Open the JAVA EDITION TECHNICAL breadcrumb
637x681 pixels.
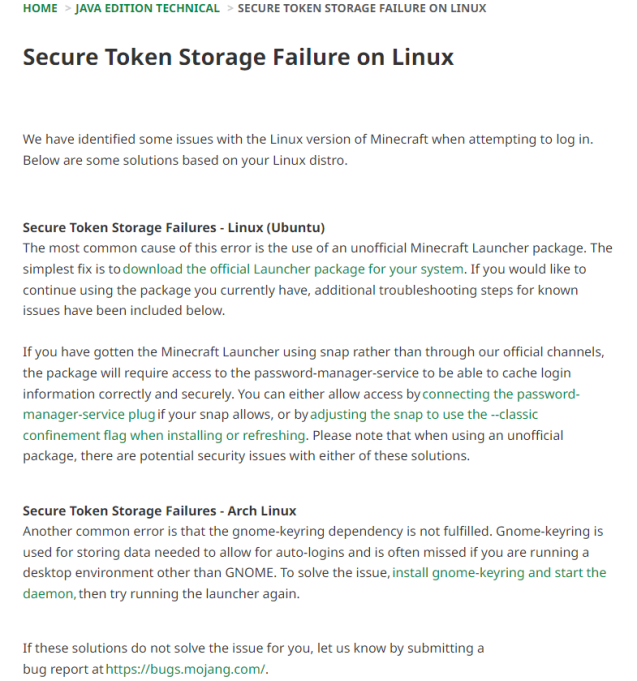pyautogui.click(x=147, y=8)
